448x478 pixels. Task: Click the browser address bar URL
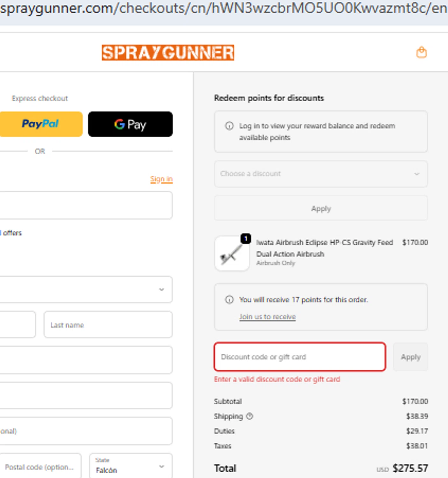pyautogui.click(x=224, y=9)
